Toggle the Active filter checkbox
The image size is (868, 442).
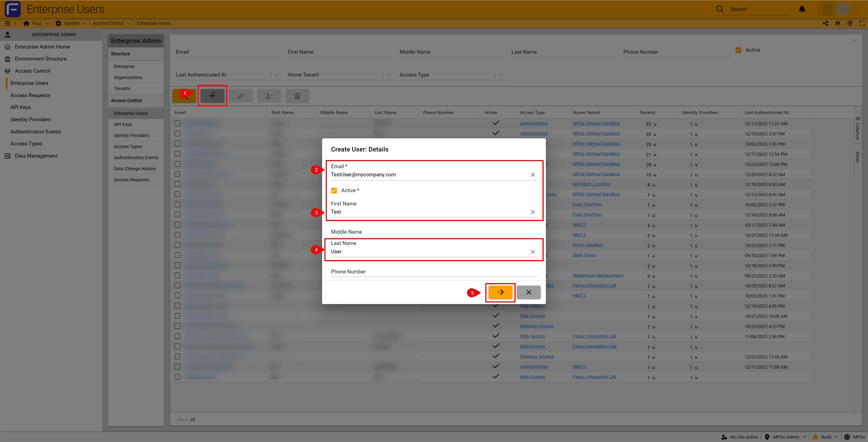(x=738, y=50)
